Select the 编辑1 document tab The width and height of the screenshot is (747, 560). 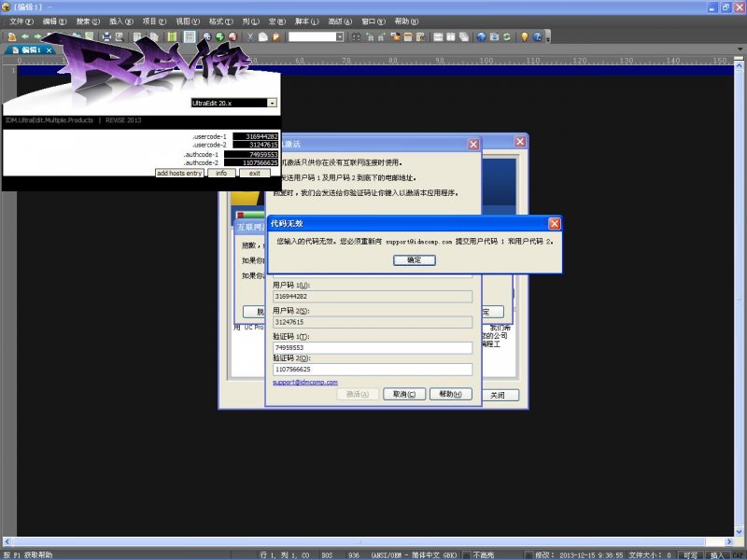(29, 50)
